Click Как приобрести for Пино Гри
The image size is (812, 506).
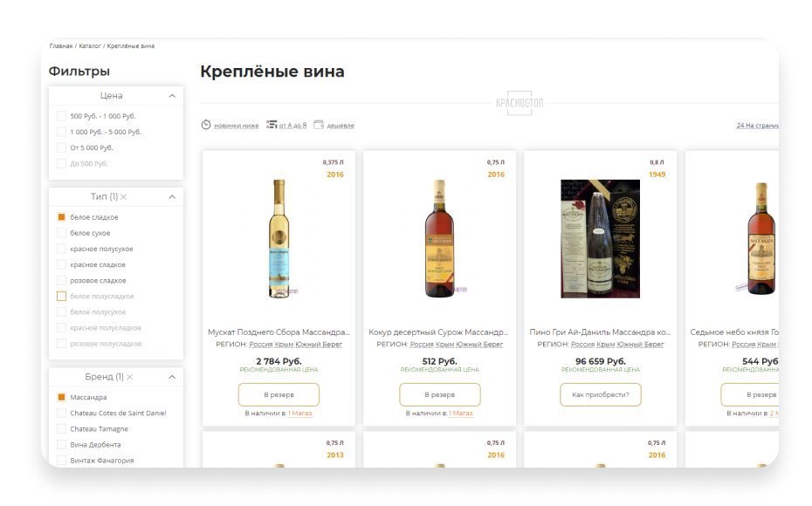click(600, 394)
